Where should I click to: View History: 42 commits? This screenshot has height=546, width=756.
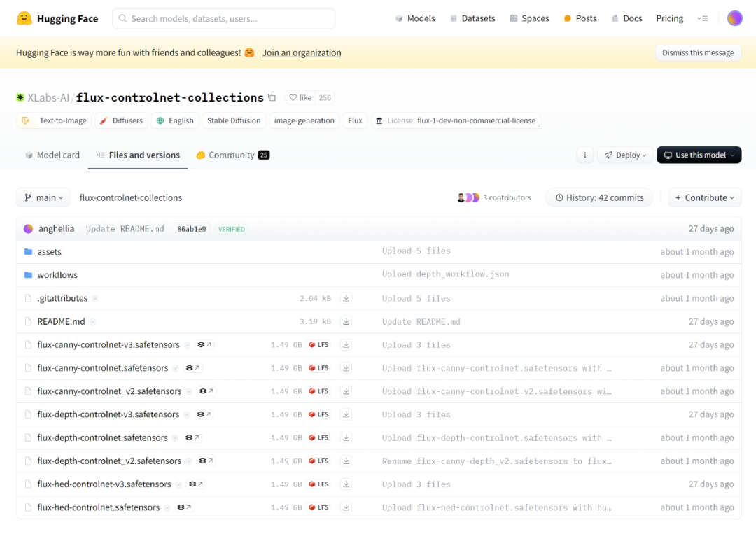[x=599, y=197]
